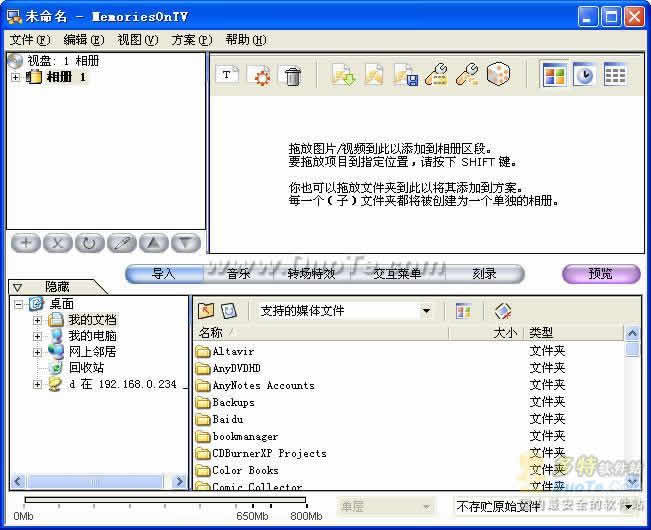Click the 预览 preview button

click(x=600, y=274)
